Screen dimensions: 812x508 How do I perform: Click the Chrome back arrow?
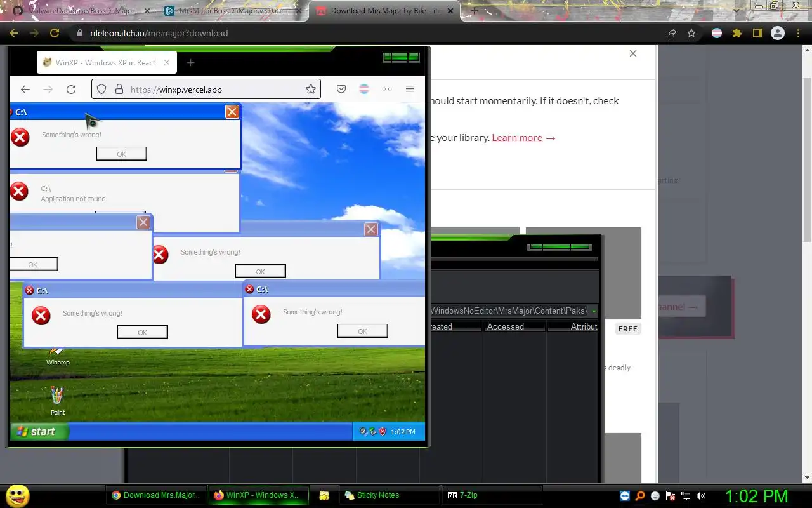(14, 33)
